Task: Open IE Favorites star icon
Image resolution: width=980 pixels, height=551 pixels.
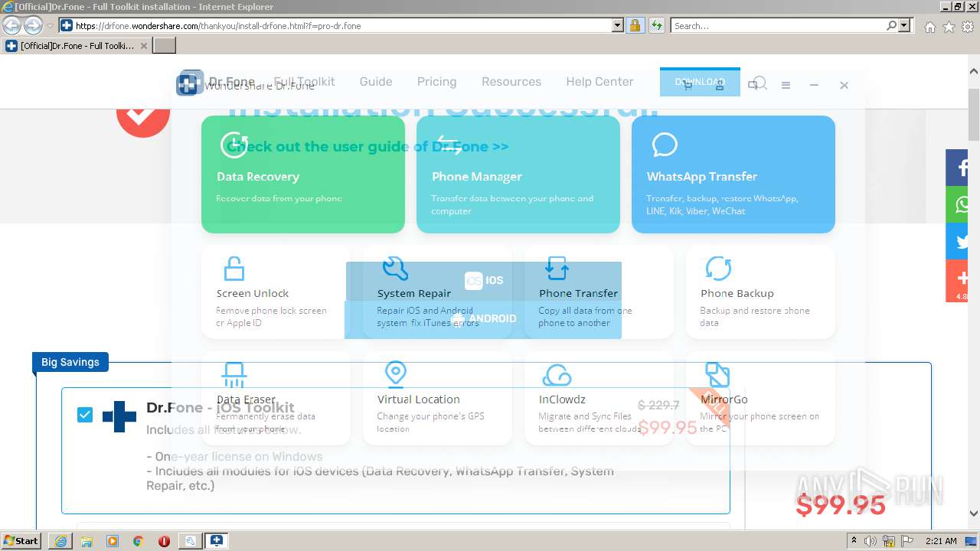Action: click(949, 26)
